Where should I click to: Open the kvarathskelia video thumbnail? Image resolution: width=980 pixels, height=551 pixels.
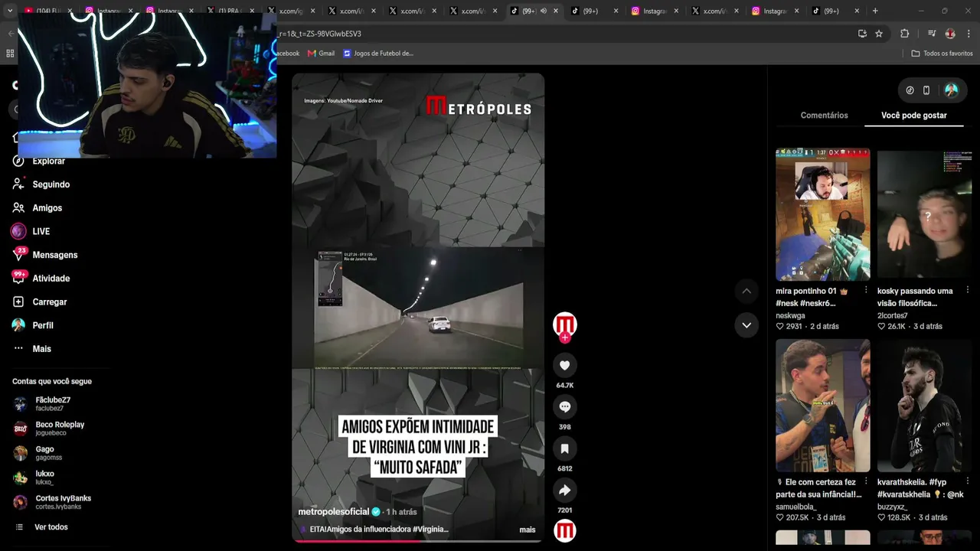tap(924, 406)
